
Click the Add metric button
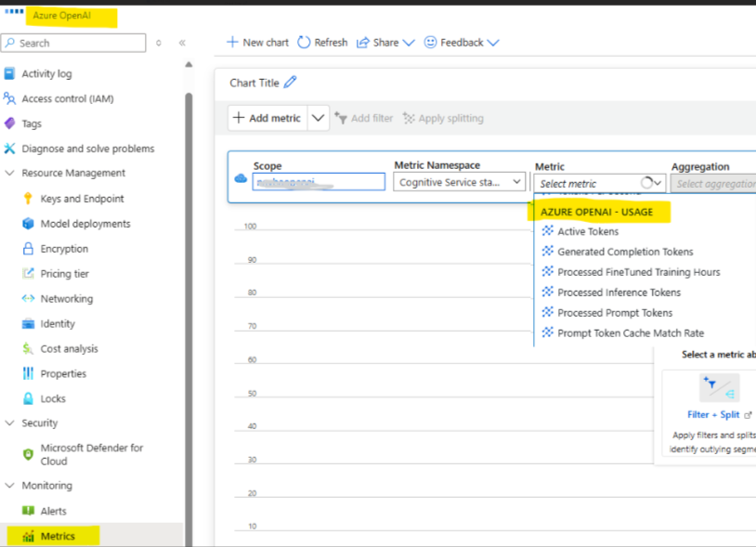pyautogui.click(x=267, y=118)
